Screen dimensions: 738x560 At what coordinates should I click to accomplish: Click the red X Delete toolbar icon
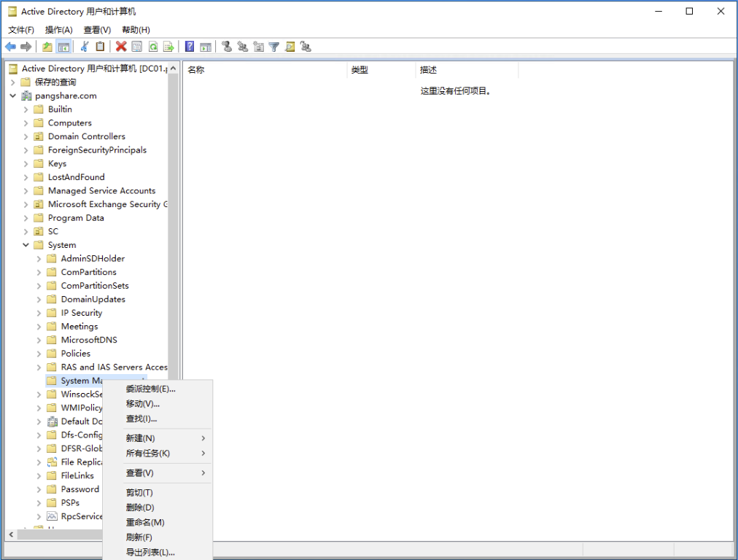tap(121, 47)
